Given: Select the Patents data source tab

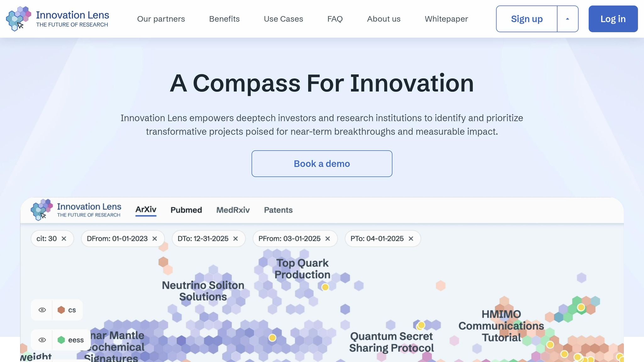Looking at the screenshot, I should click(x=278, y=210).
